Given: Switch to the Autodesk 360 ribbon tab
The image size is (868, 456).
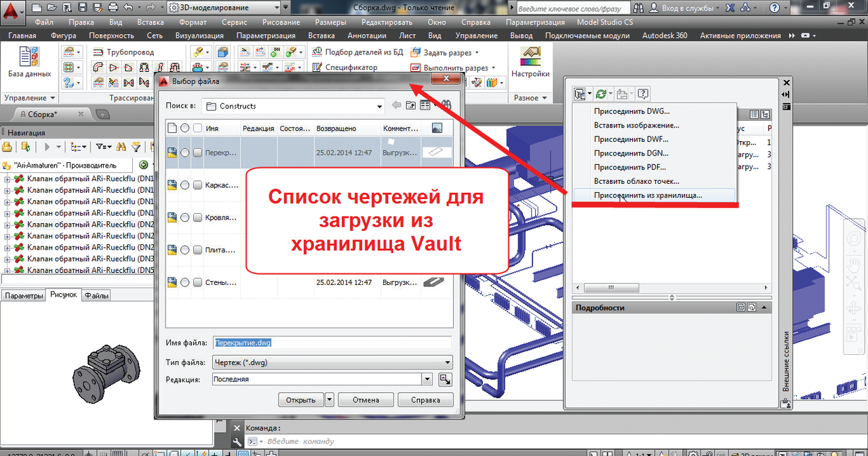Looking at the screenshot, I should (x=665, y=35).
